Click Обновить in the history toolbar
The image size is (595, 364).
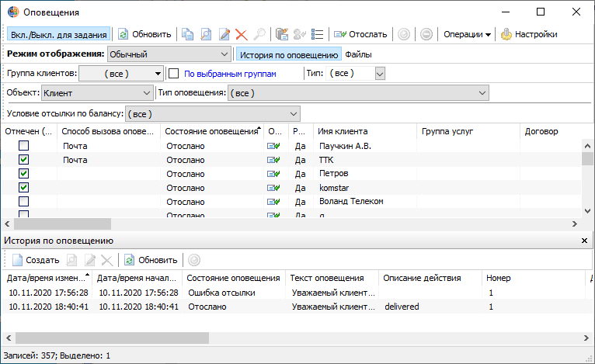[151, 260]
